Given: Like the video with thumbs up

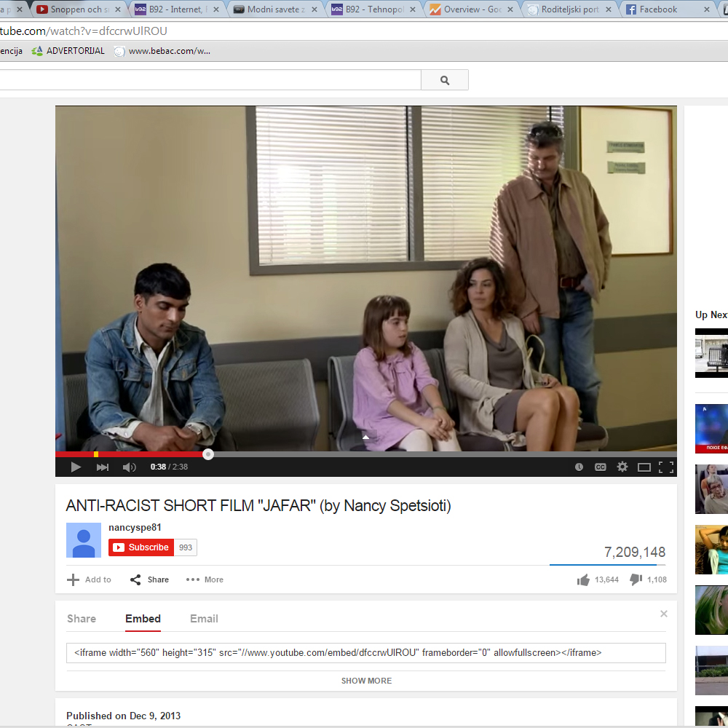Looking at the screenshot, I should [583, 580].
